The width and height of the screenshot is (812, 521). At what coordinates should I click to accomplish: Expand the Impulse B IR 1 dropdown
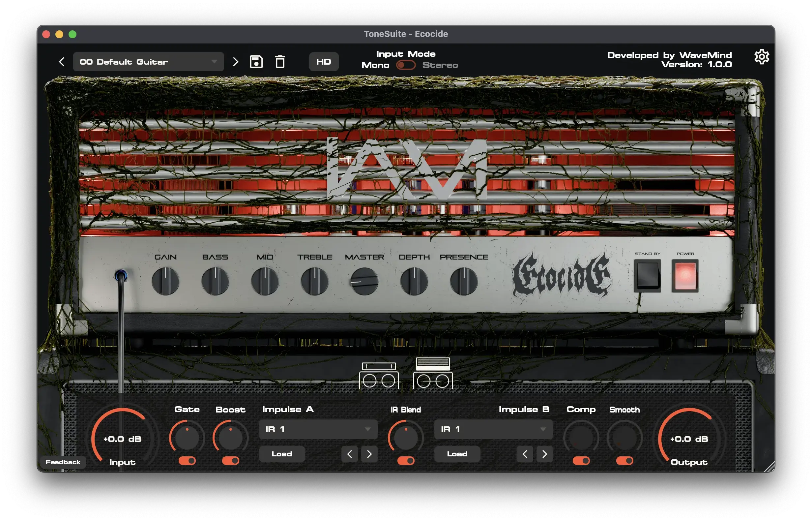(493, 429)
